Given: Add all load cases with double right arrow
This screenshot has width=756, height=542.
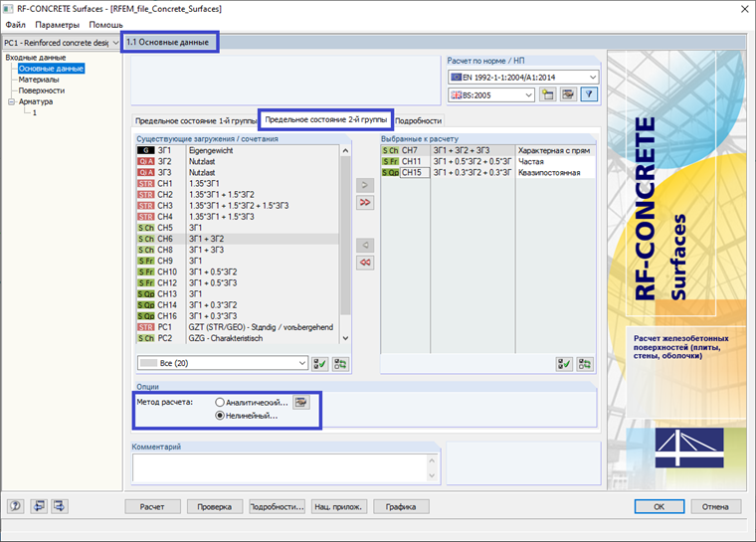Looking at the screenshot, I should pyautogui.click(x=365, y=203).
